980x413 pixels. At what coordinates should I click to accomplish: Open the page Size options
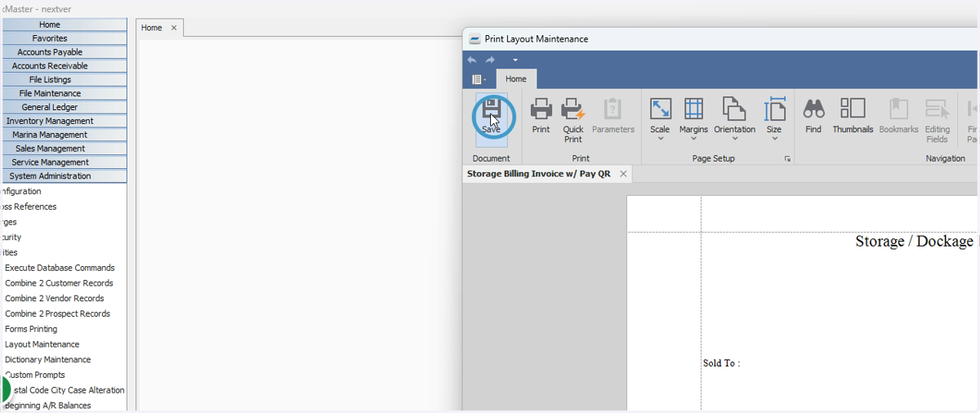[774, 118]
